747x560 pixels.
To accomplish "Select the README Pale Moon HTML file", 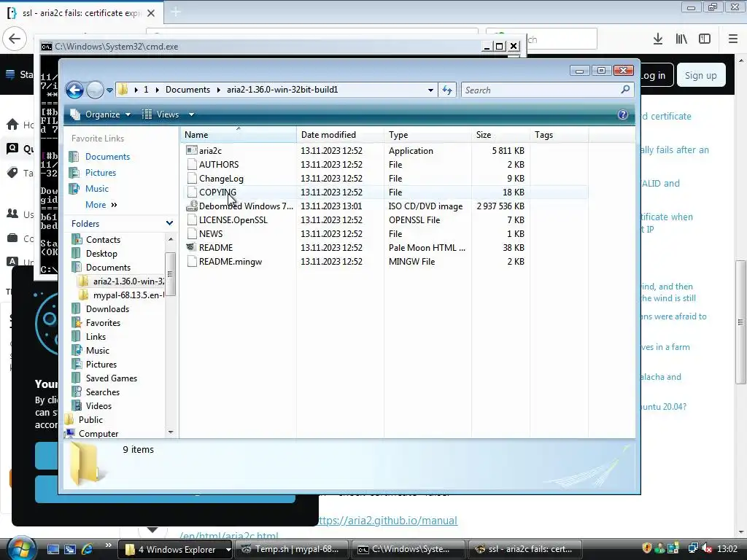I will (x=216, y=247).
